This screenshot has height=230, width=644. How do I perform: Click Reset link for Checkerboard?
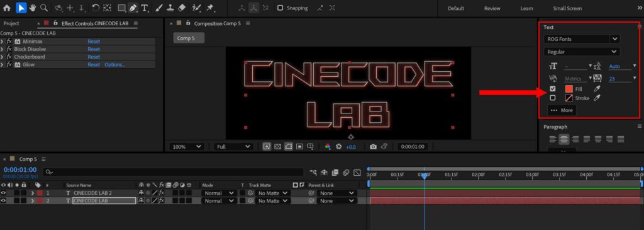tap(94, 57)
